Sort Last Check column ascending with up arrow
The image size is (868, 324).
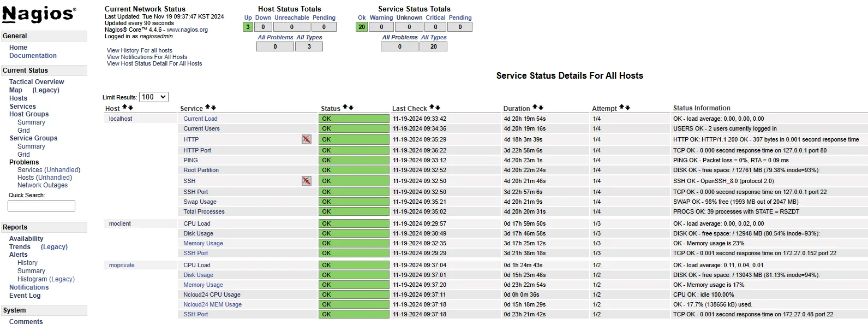click(432, 108)
